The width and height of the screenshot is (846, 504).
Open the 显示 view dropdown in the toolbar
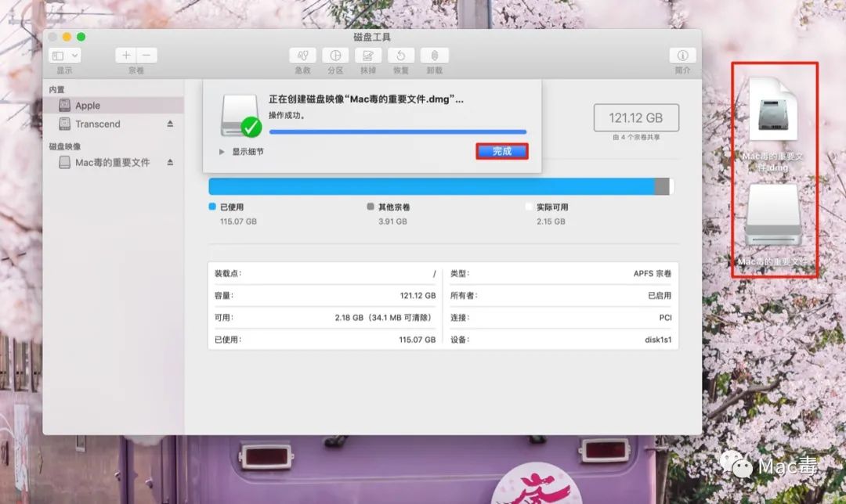pyautogui.click(x=64, y=56)
